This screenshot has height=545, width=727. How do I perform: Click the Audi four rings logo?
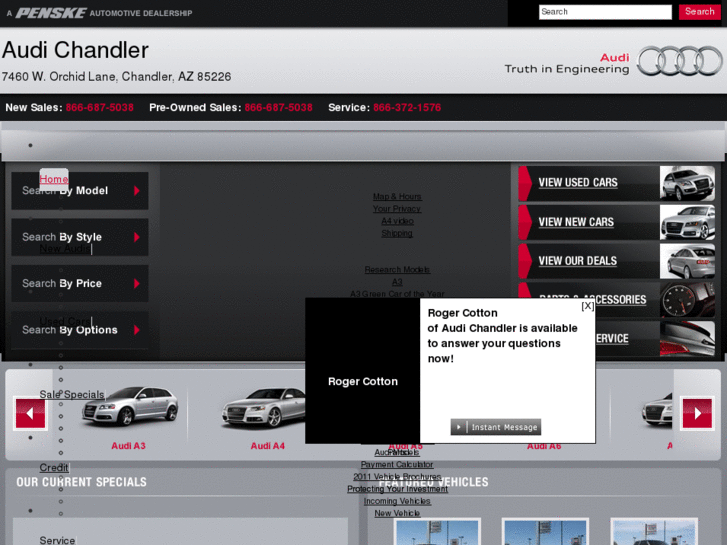pyautogui.click(x=680, y=61)
